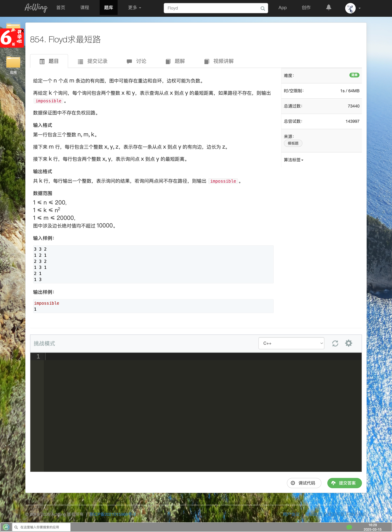Click the 输入格式 heading

(x=42, y=125)
